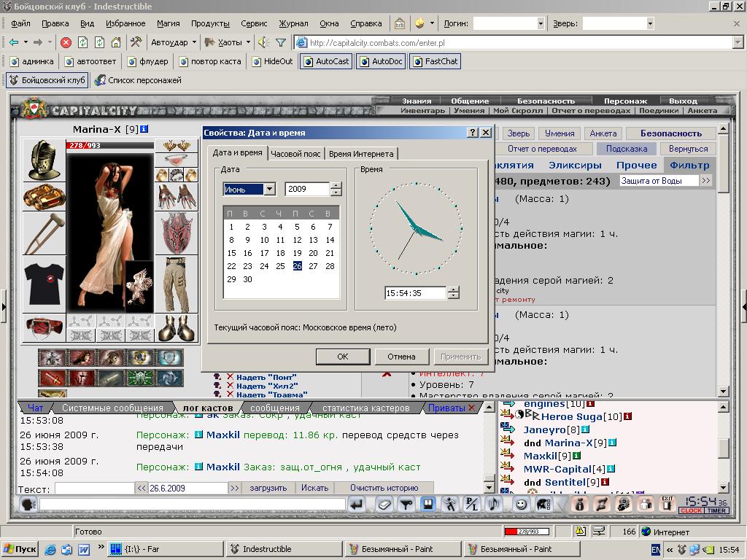Click the Отмена button
Viewport: 747px width, 560px height.
coord(402,357)
